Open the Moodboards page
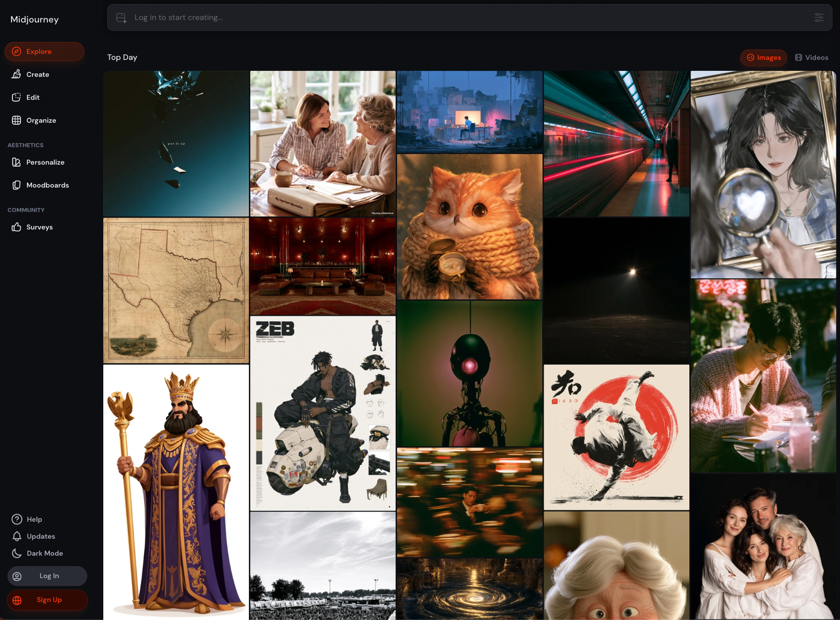840x620 pixels. pyautogui.click(x=44, y=185)
